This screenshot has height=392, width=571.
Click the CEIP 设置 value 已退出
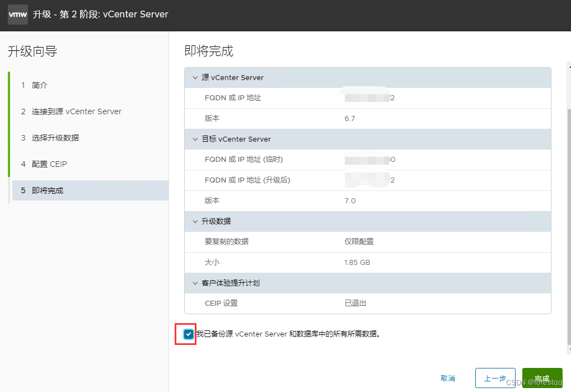(x=355, y=303)
